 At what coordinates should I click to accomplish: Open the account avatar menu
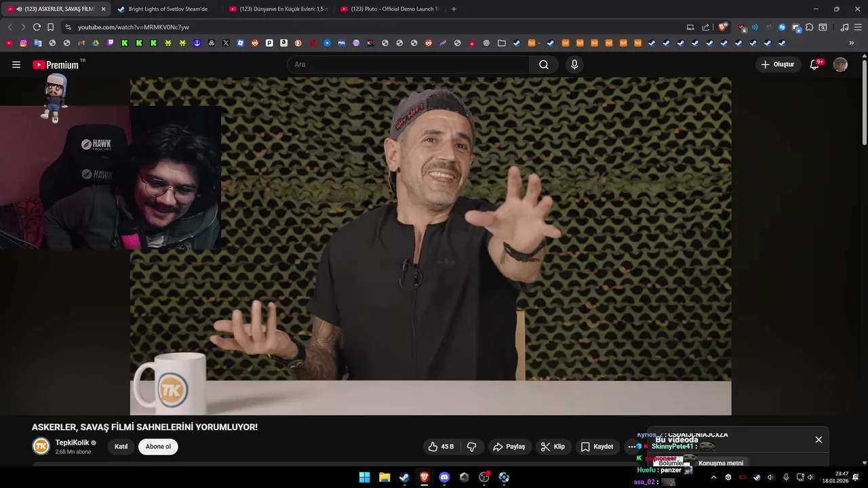[x=840, y=64]
